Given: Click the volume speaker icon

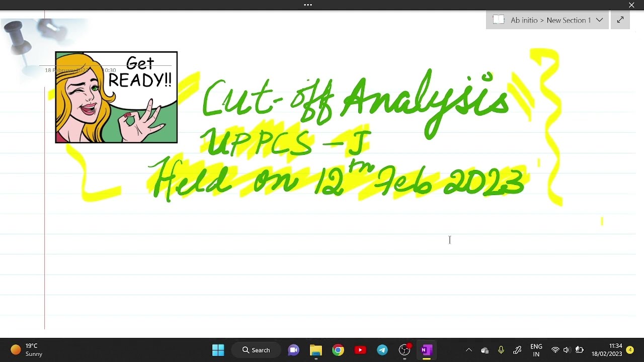Looking at the screenshot, I should point(567,350).
